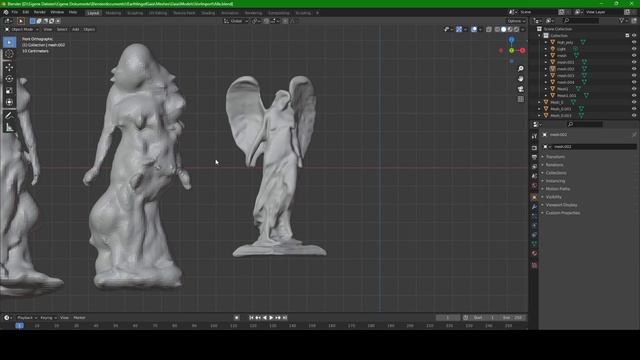Open the Playback menu in timeline

pyautogui.click(x=27, y=318)
